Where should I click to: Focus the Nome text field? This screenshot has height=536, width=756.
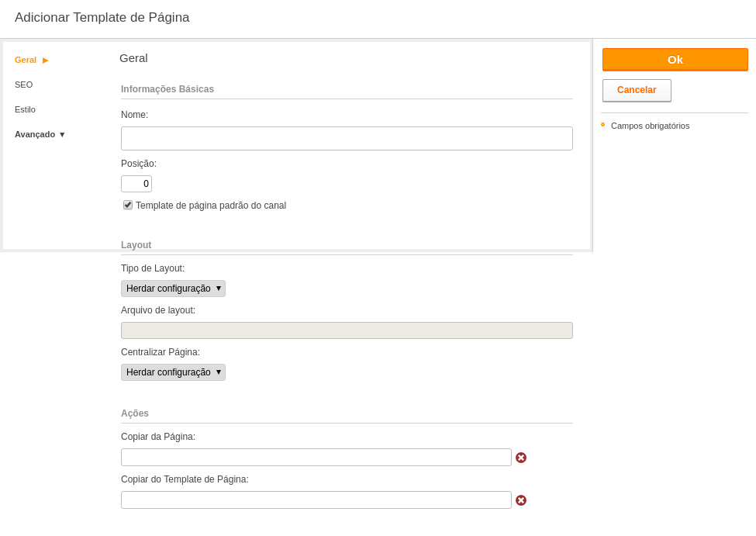pos(347,139)
